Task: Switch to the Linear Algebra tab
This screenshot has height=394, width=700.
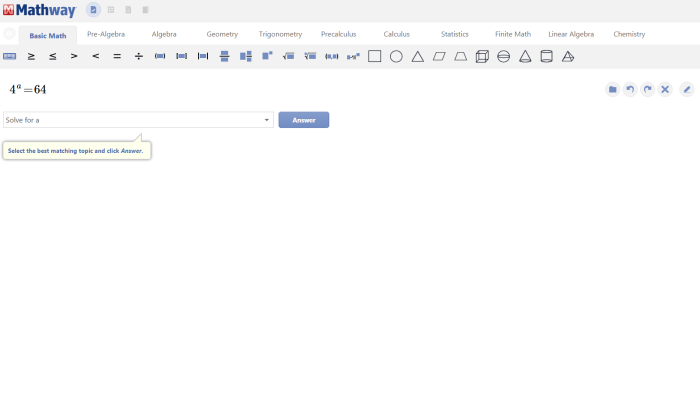Action: point(571,34)
